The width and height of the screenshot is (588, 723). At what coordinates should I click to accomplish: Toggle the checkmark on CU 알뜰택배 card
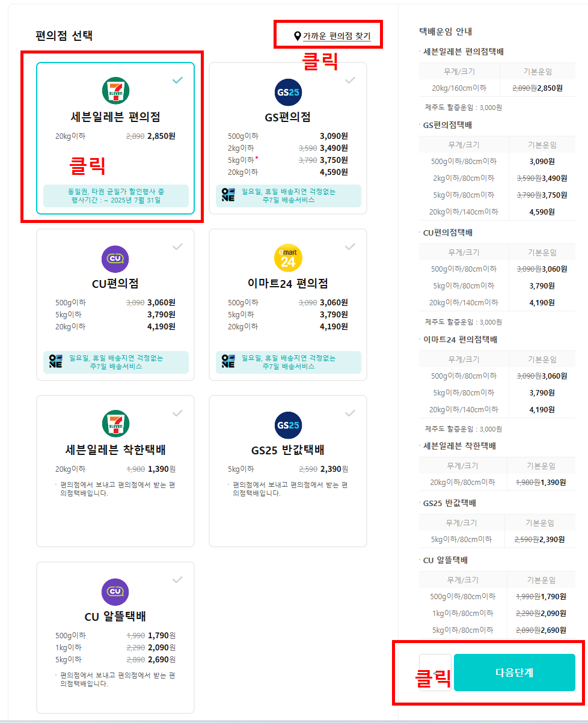click(x=177, y=579)
